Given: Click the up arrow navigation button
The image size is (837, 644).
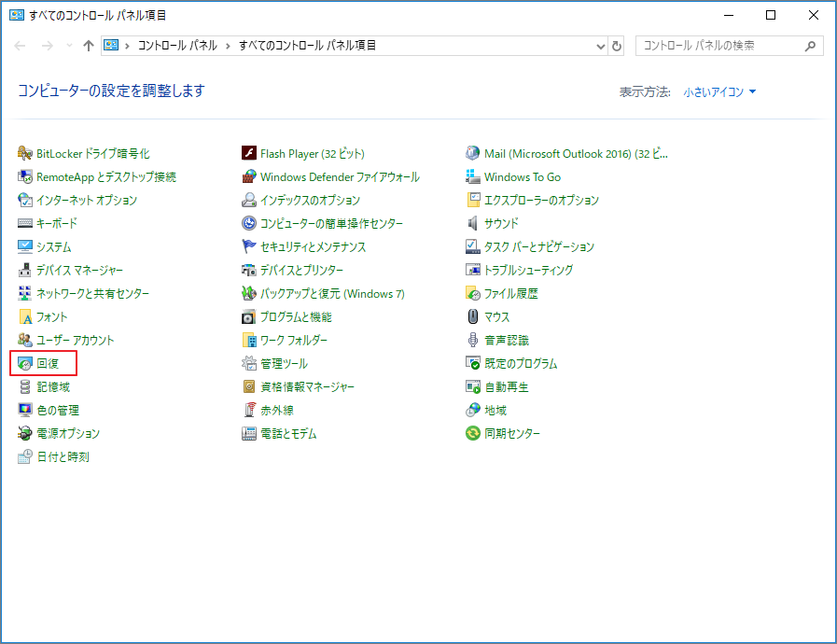Looking at the screenshot, I should pos(89,46).
